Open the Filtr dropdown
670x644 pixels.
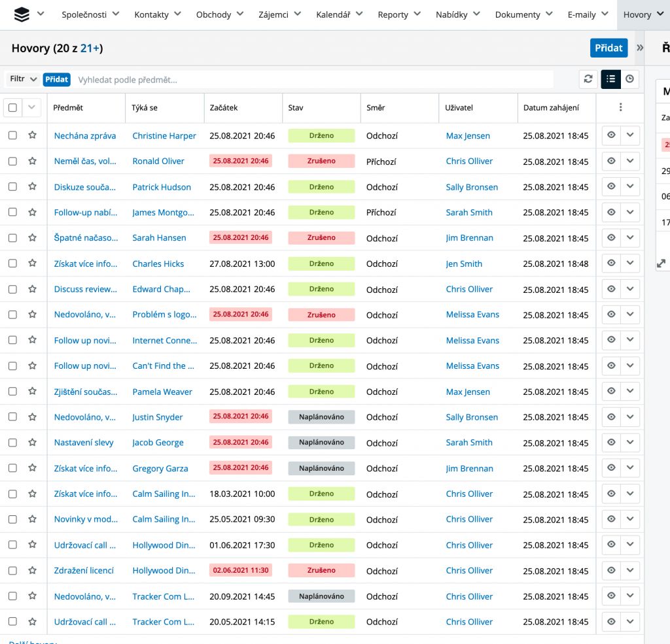[x=23, y=79]
